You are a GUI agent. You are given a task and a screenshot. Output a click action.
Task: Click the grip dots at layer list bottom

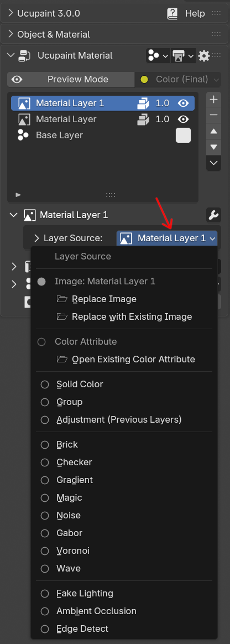111,195
